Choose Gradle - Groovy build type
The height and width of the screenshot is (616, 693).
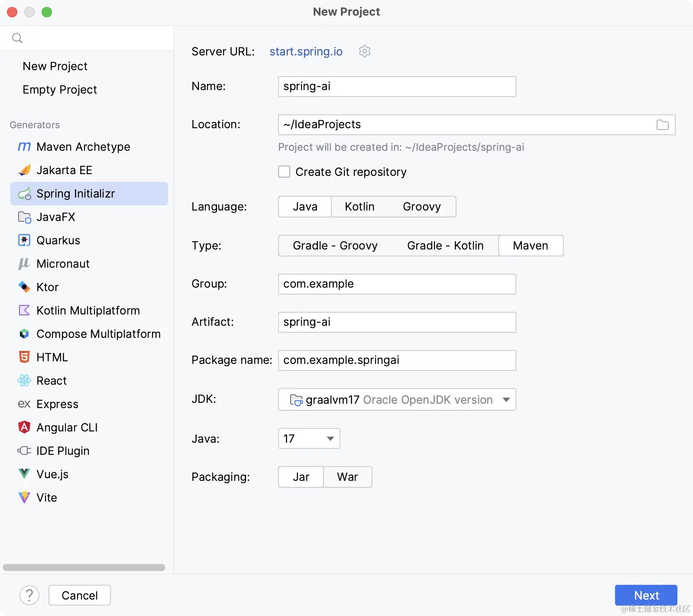(x=335, y=246)
